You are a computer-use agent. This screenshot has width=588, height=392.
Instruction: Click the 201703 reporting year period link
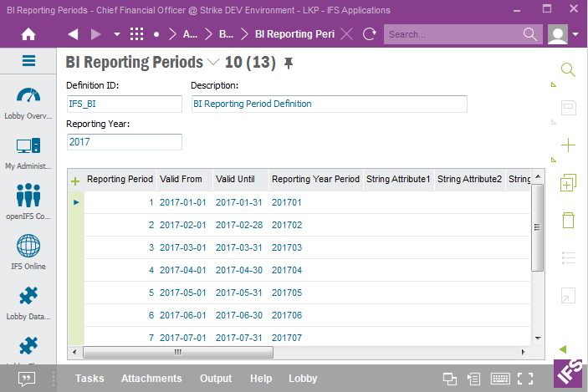(x=287, y=248)
